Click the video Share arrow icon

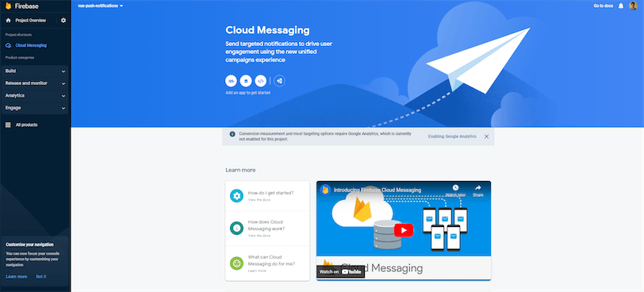tap(478, 188)
